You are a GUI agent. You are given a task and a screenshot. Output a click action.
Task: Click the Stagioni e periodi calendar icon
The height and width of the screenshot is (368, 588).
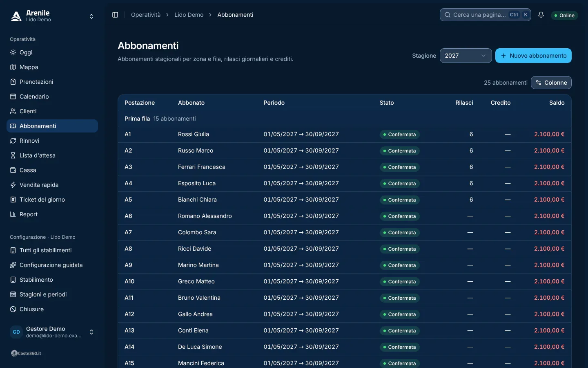point(13,294)
